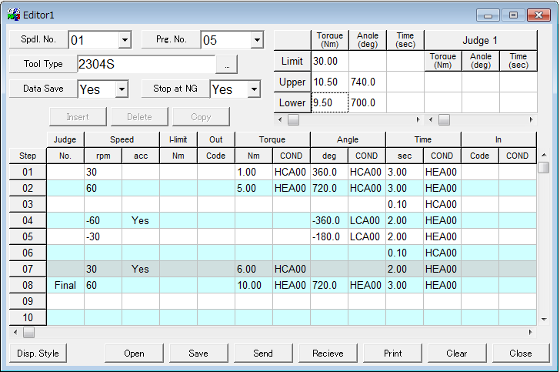Select the Lower angle cell 700.0
This screenshot has width=560, height=372.
368,102
